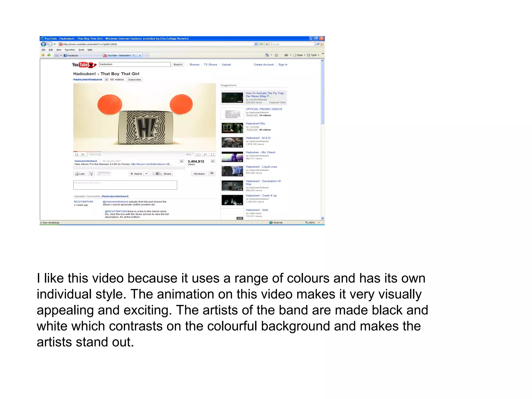This screenshot has width=532, height=399.
Task: Open the Favorites menu
Action: coord(70,50)
